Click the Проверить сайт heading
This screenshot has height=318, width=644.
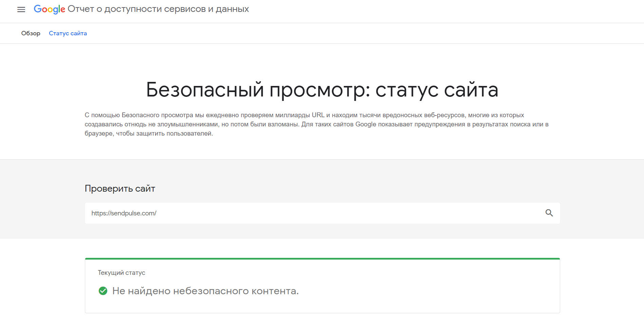click(120, 189)
